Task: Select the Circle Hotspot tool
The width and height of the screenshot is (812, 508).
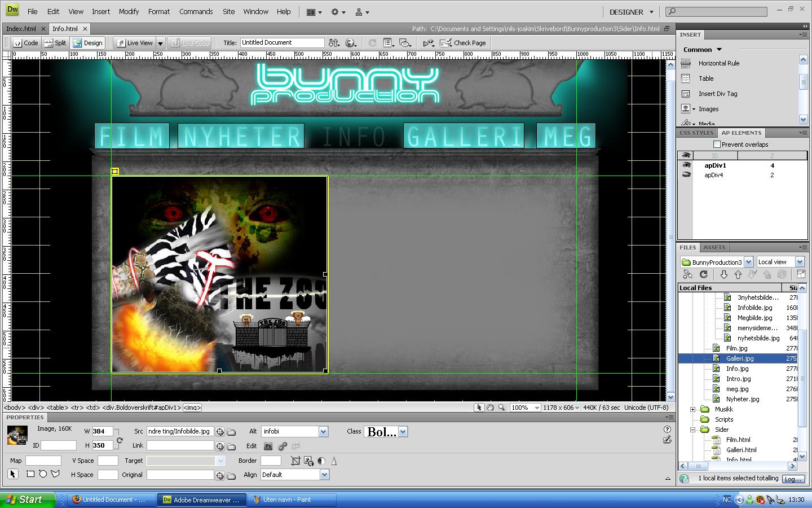Action: (x=43, y=474)
